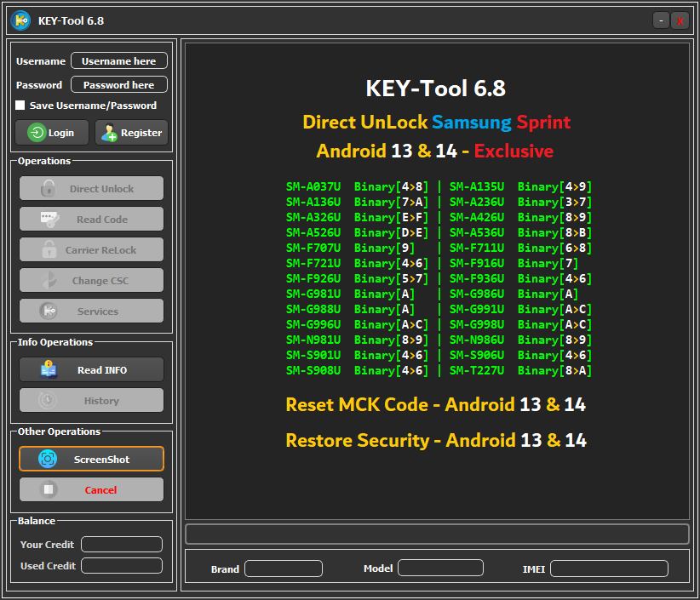700x600 pixels.
Task: Start Direct Unlock operation
Action: tap(91, 189)
